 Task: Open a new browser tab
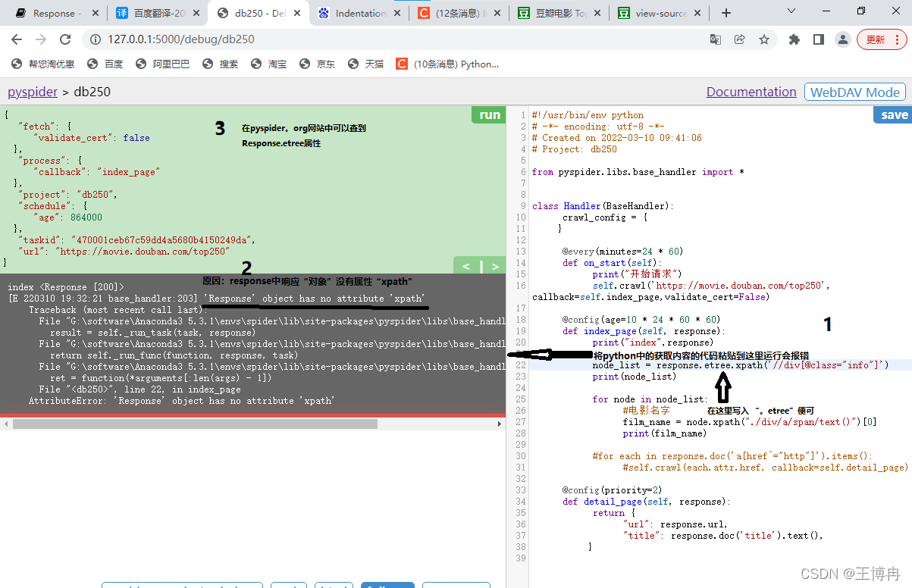tap(726, 13)
